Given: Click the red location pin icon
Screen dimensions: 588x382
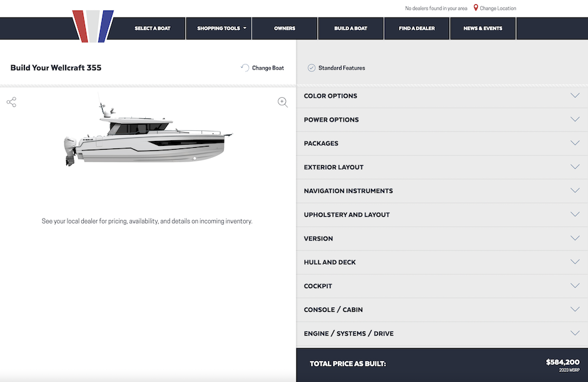Looking at the screenshot, I should (x=475, y=8).
